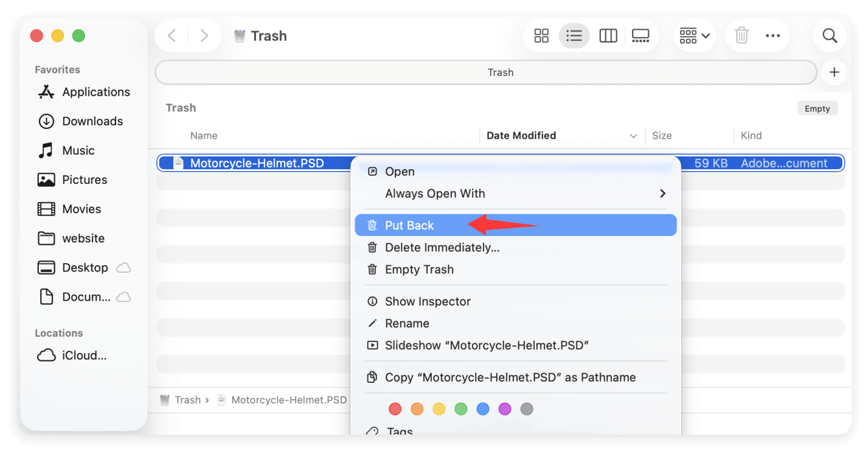This screenshot has height=451, width=868.
Task: Choose Show Inspector in the menu
Action: (427, 301)
